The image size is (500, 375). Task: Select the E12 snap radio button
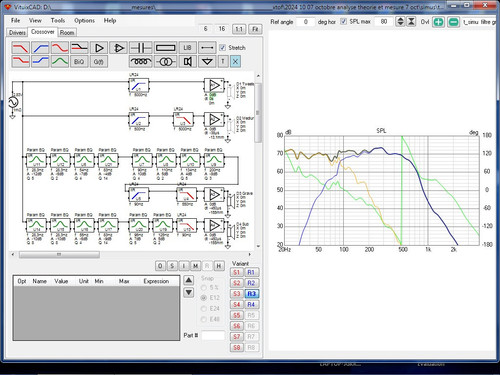pyautogui.click(x=204, y=298)
